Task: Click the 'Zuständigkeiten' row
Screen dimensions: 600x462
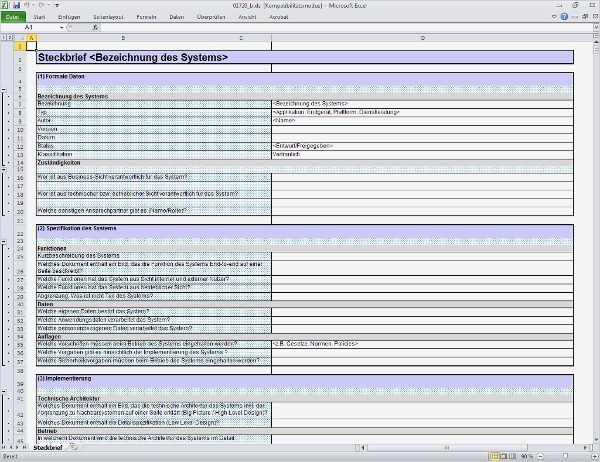Action: point(305,163)
